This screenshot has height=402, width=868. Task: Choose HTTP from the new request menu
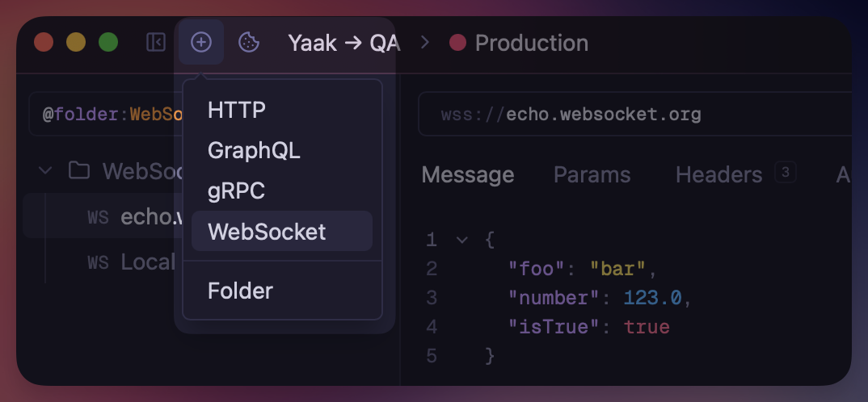(x=237, y=110)
